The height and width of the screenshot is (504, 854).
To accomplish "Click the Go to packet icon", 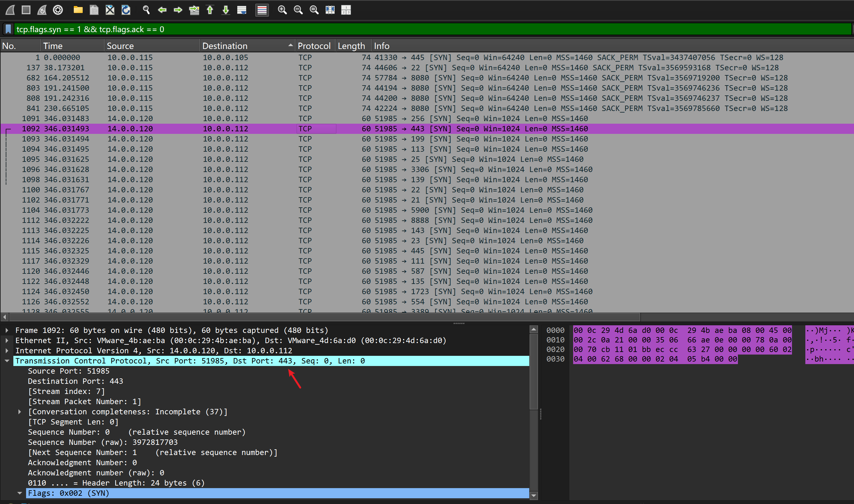I will [194, 10].
